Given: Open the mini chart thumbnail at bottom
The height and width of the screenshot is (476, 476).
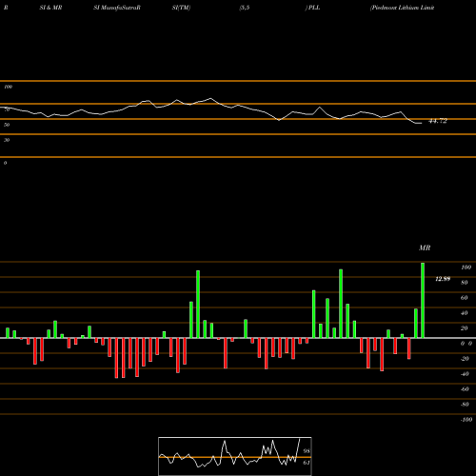Looking at the screenshot, I should click(x=235, y=456).
